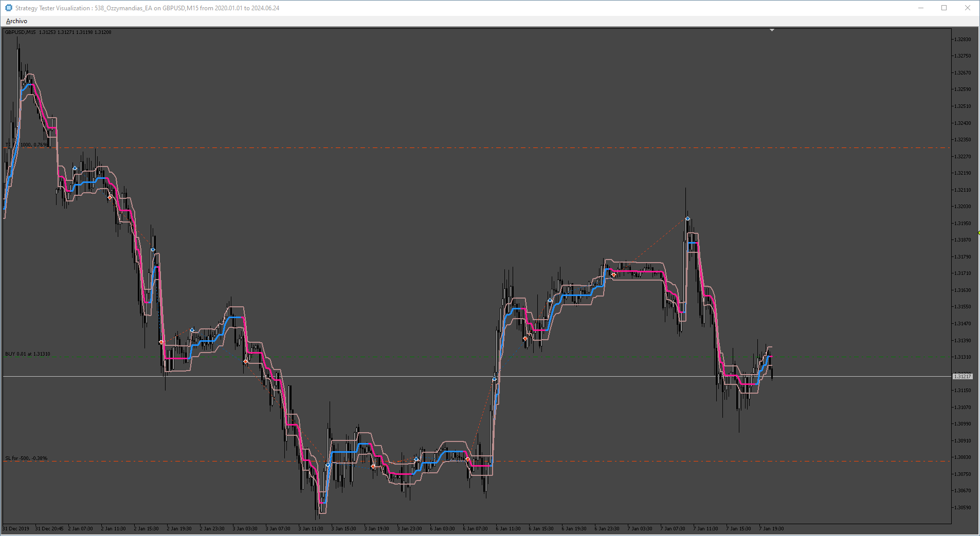Select the take-profit label reading 1000, 0.76%
980x536 pixels.
pos(26,145)
